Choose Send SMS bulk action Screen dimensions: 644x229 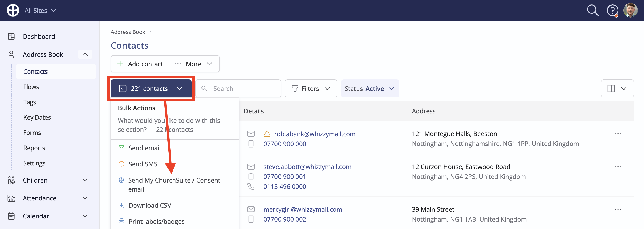[175, 164]
